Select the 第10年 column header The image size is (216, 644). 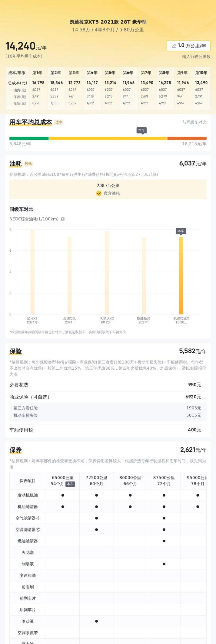[x=201, y=73]
